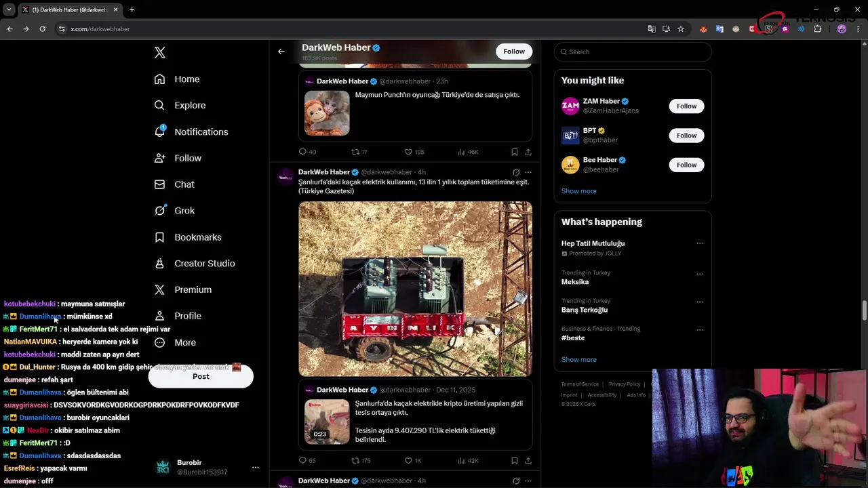Viewport: 868px width, 488px height.
Task: Open Grok action on Şanlıurfa post
Action: click(x=516, y=172)
